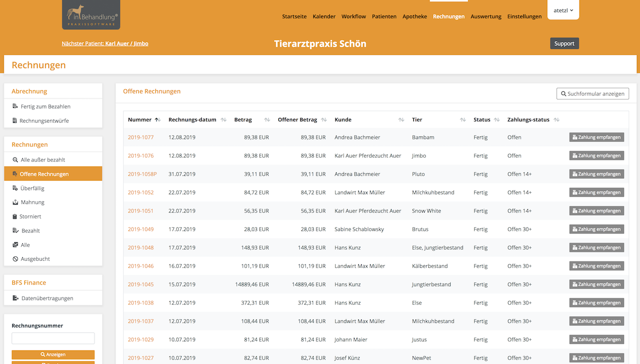Image resolution: width=640 pixels, height=364 pixels.
Task: Open invoice link 2019-1077
Action: [x=141, y=138]
